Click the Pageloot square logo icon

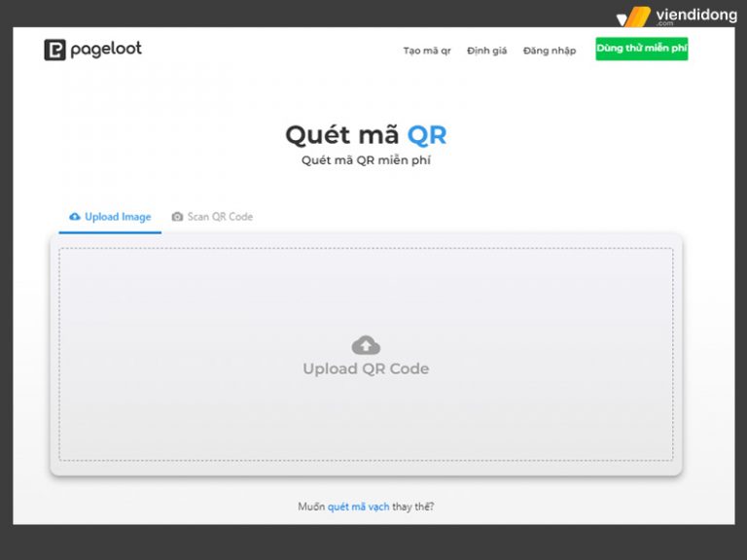click(54, 50)
